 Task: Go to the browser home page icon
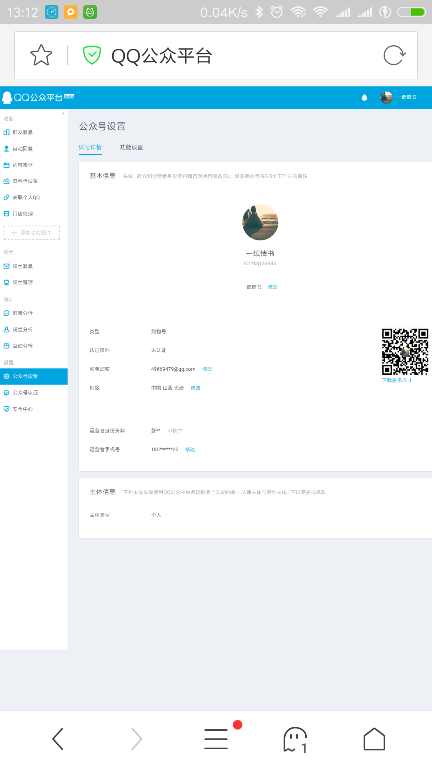click(x=374, y=739)
